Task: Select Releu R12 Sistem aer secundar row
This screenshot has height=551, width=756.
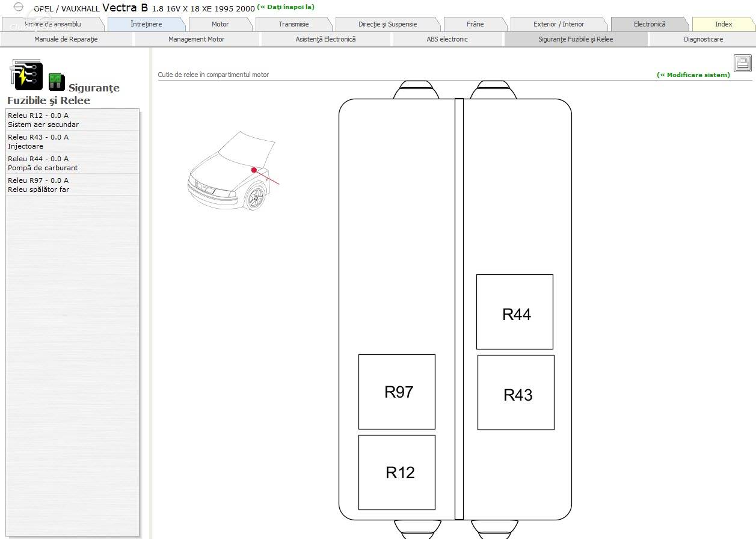Action: (72, 120)
